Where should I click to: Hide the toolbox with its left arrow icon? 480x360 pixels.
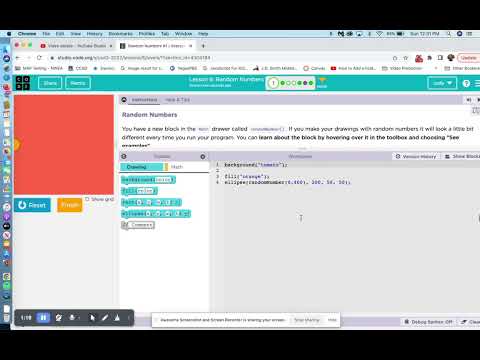point(124,156)
